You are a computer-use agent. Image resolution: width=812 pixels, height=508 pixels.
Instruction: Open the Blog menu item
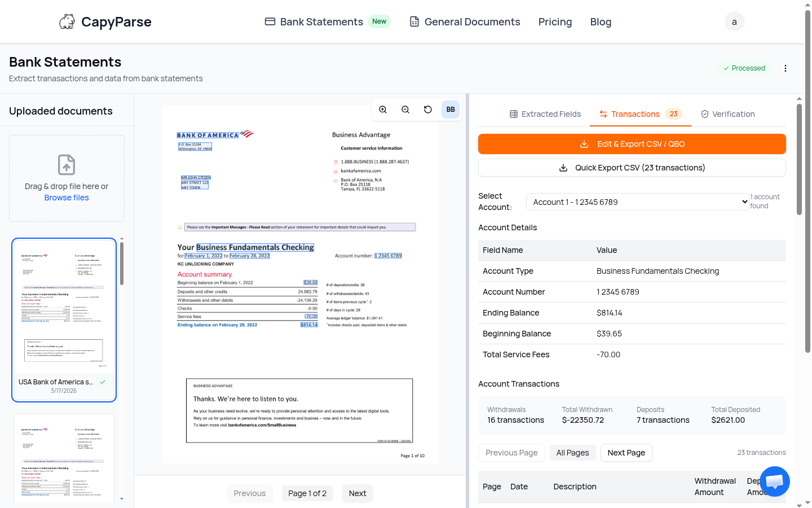click(x=601, y=21)
